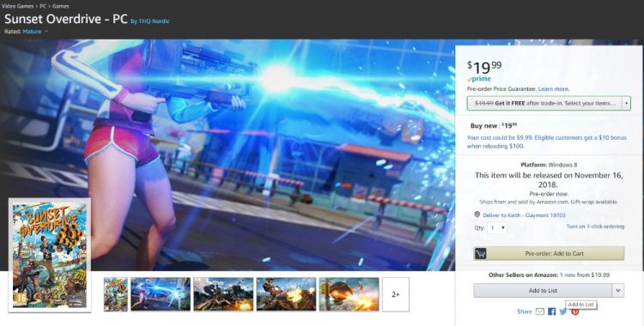
Task: Select the fourth explosion screenshot thumbnail
Action: pyautogui.click(x=286, y=294)
